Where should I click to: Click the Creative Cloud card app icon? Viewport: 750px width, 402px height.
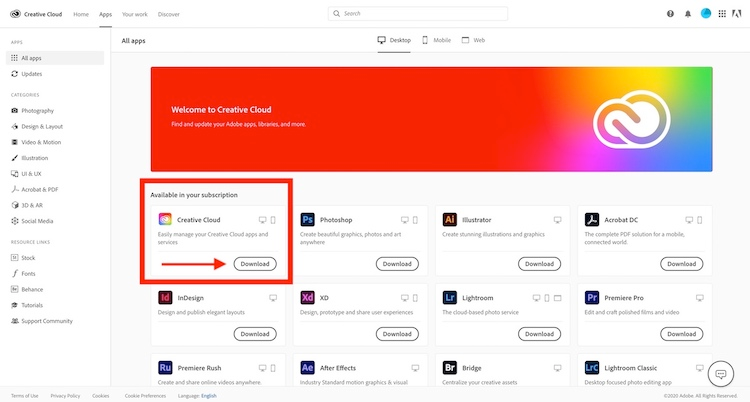[x=165, y=220]
